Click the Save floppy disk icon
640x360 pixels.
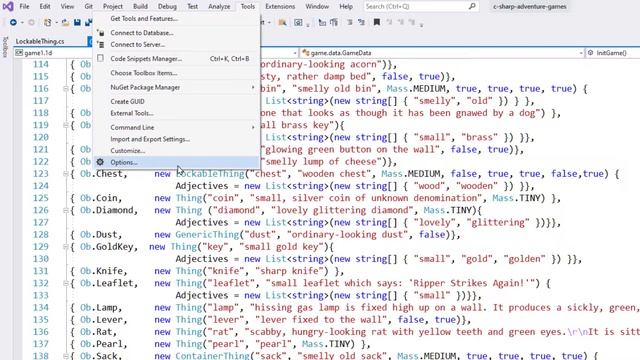(77, 22)
